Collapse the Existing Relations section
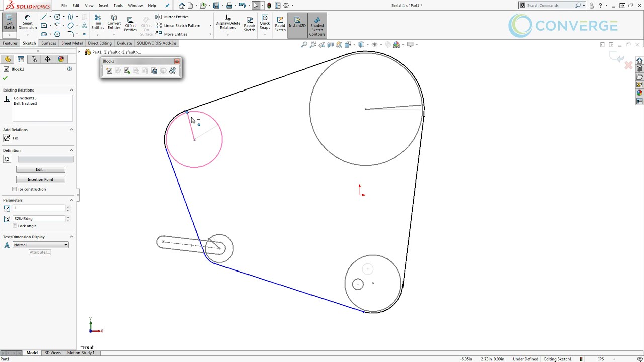644x362 pixels. coord(71,90)
